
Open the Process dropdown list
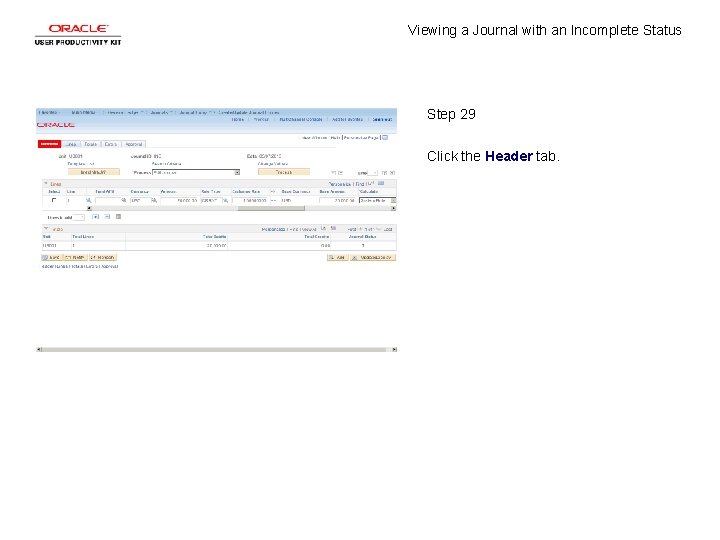click(196, 173)
